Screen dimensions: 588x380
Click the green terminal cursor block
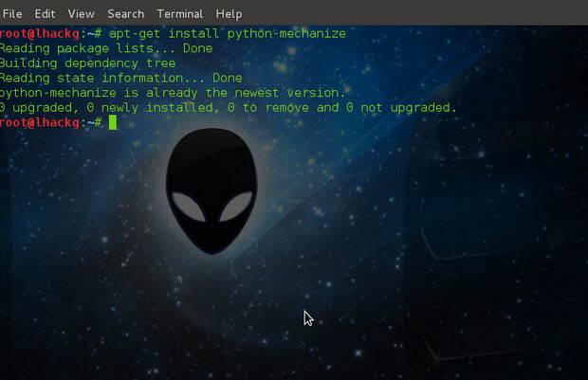[x=113, y=122]
